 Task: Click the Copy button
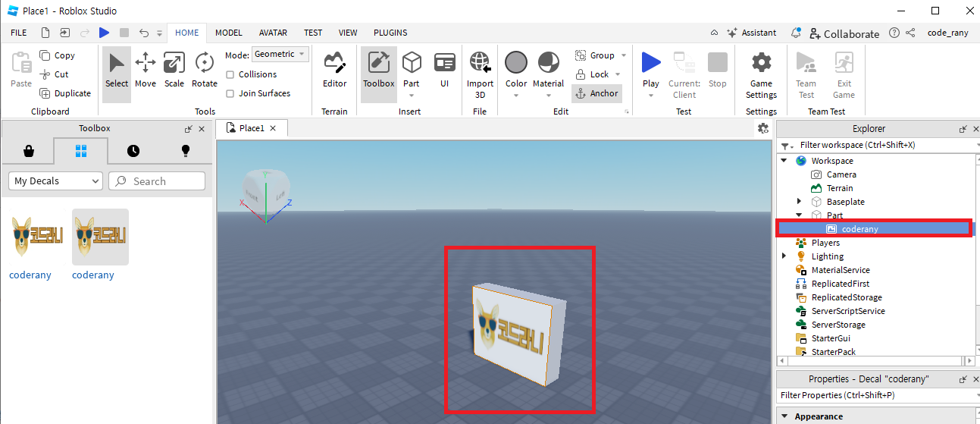point(58,55)
